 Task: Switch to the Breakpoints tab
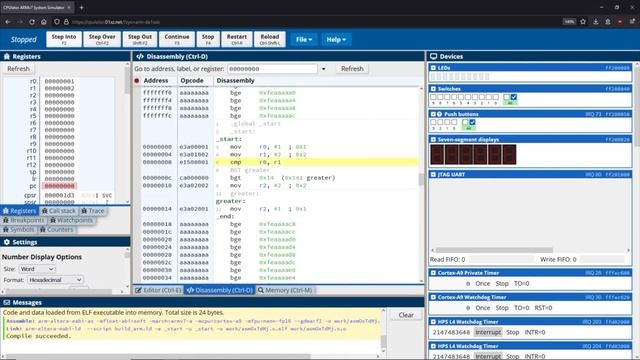[24, 220]
